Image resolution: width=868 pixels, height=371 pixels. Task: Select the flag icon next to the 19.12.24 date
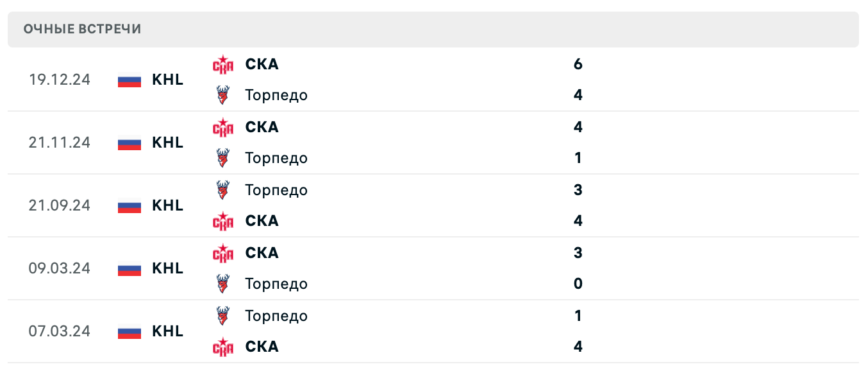coord(129,80)
